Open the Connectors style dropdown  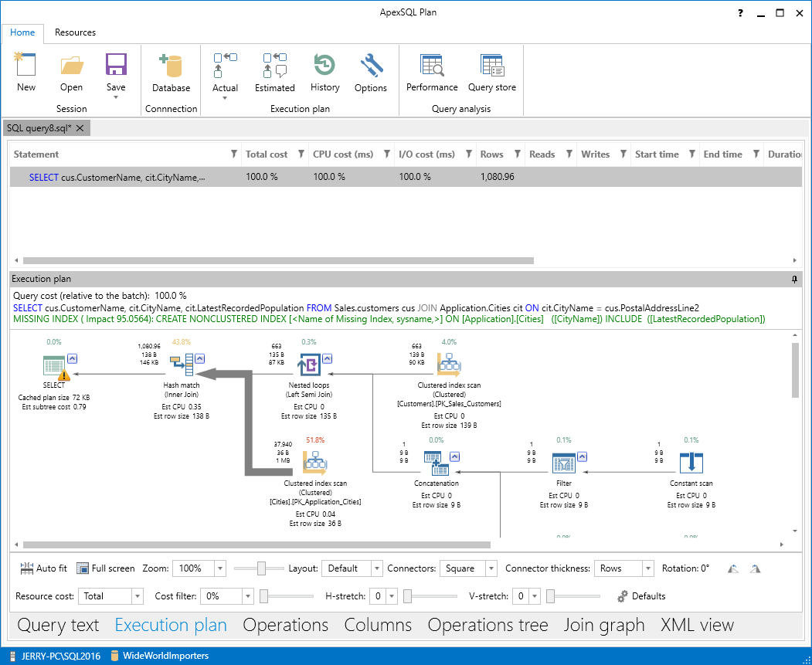[x=491, y=568]
